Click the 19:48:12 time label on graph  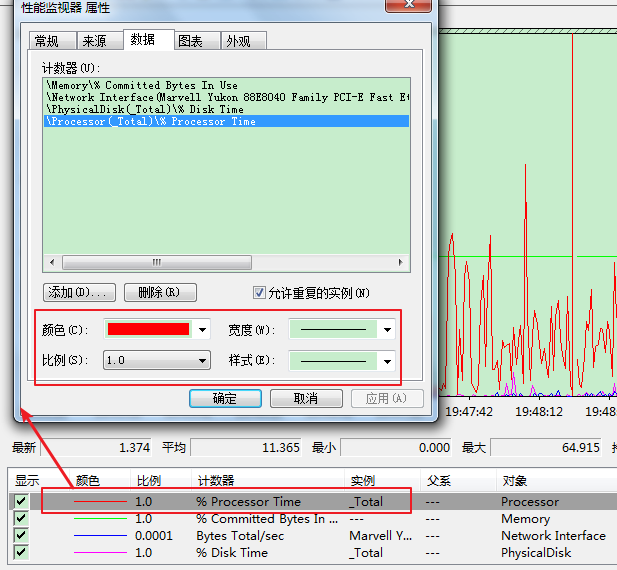coord(539,411)
